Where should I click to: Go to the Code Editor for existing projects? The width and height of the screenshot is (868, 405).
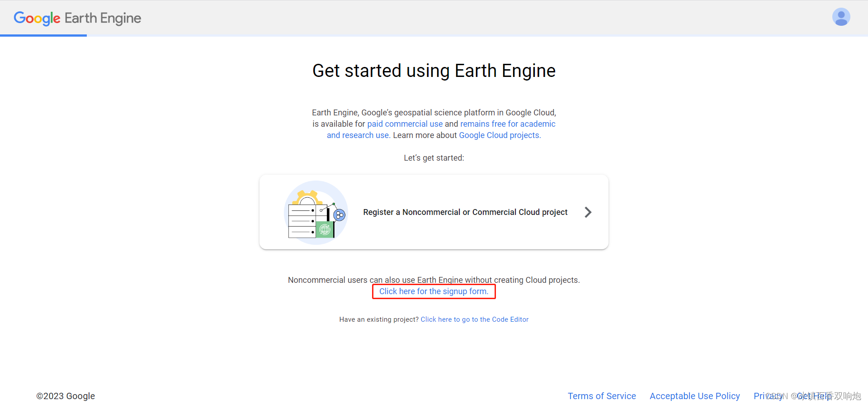tap(474, 319)
